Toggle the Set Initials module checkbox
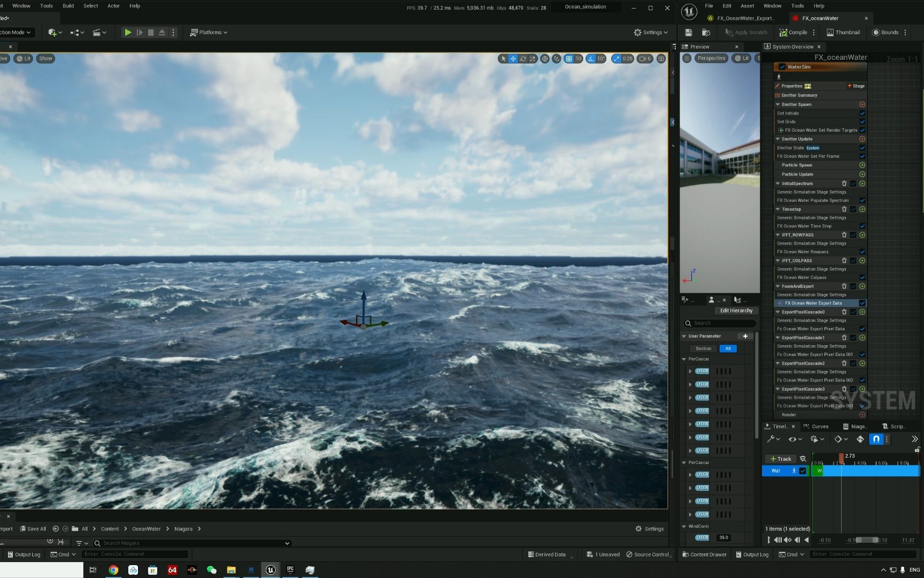This screenshot has width=924, height=578. (x=862, y=113)
